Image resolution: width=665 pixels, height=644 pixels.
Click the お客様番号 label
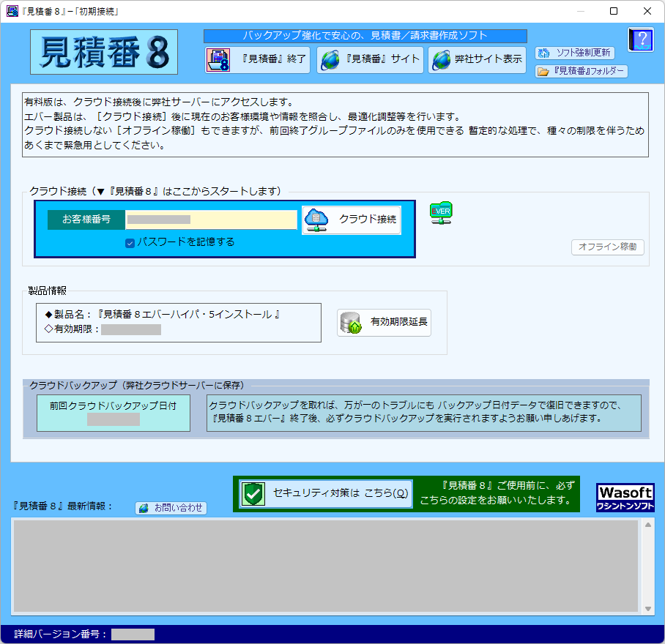(x=86, y=220)
